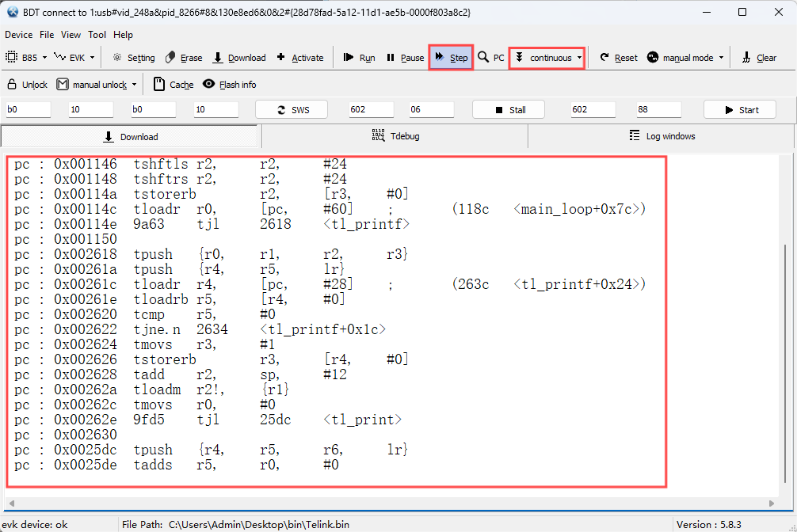Click the Clear toolbar button
Viewport: 797px width, 532px height.
758,58
